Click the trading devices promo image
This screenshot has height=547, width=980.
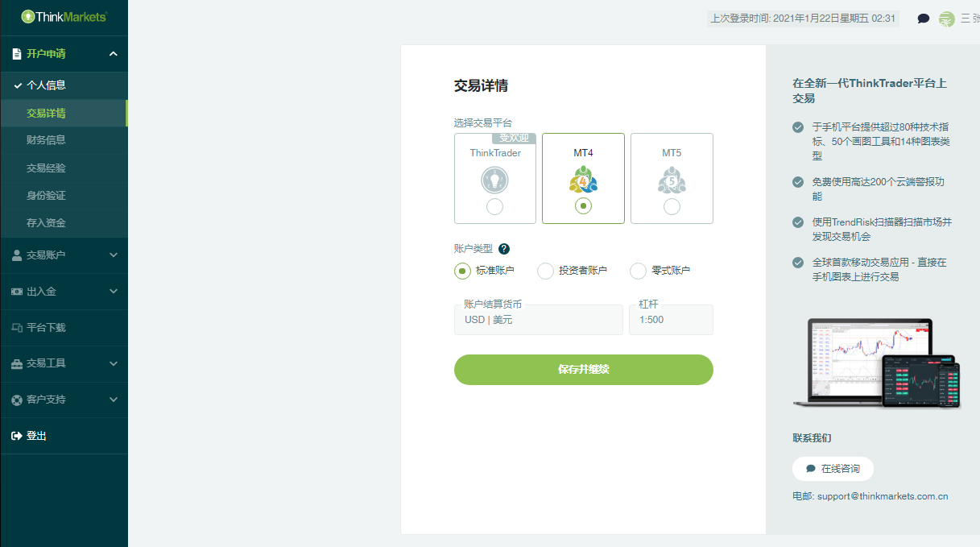877,363
